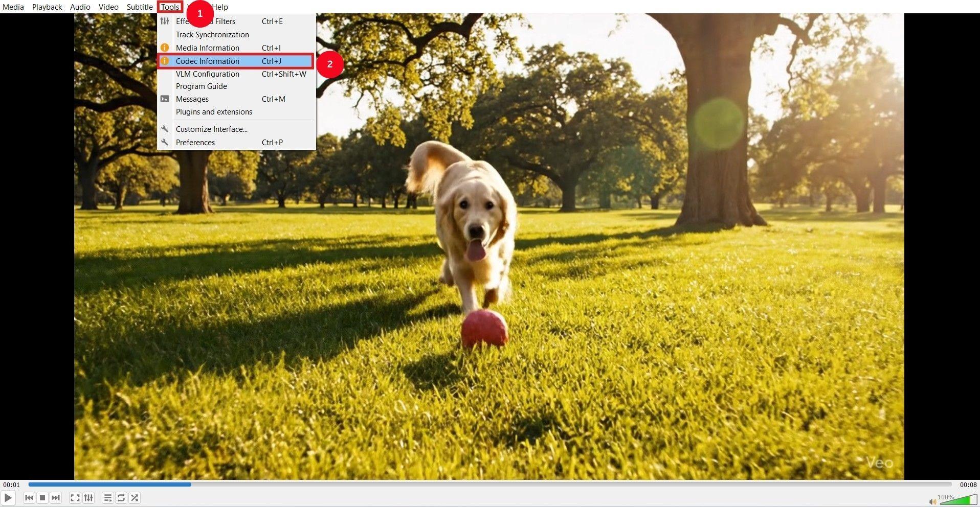The image size is (980, 507).
Task: Show the playlist using its toolbar icon
Action: click(107, 497)
